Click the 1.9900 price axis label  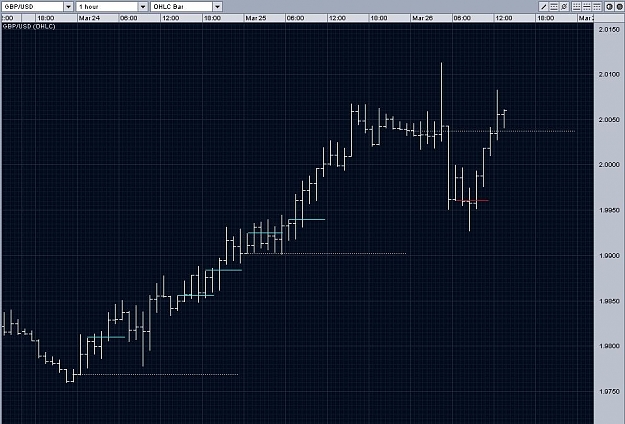[609, 255]
